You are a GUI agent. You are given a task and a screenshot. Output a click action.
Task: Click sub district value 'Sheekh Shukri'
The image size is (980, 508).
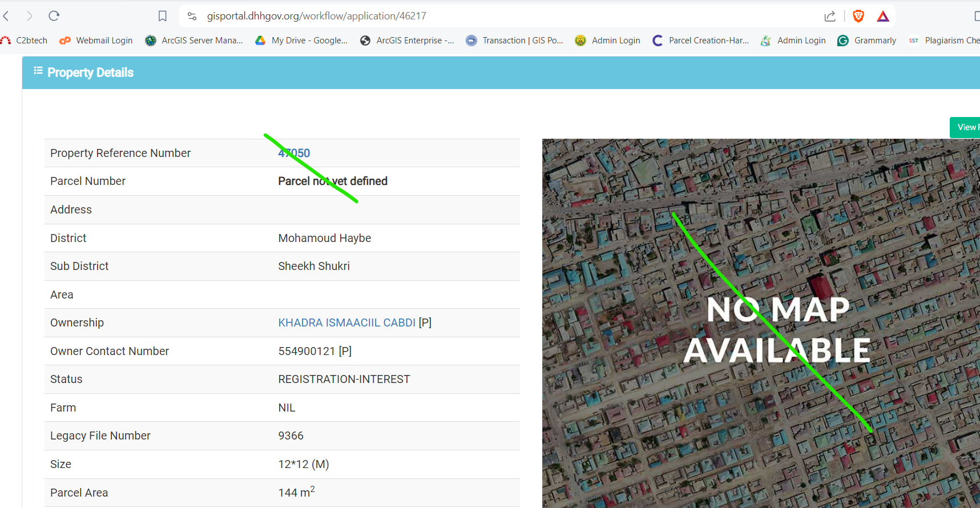[x=314, y=266]
